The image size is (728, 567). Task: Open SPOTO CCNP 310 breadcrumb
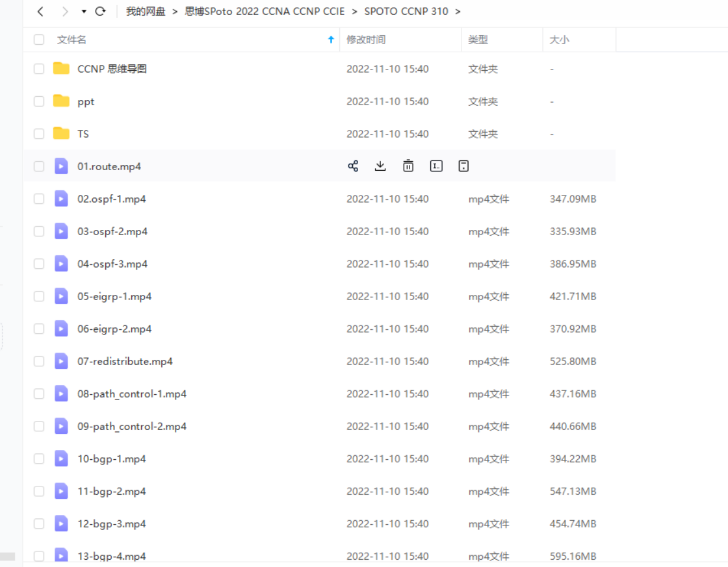tap(406, 12)
